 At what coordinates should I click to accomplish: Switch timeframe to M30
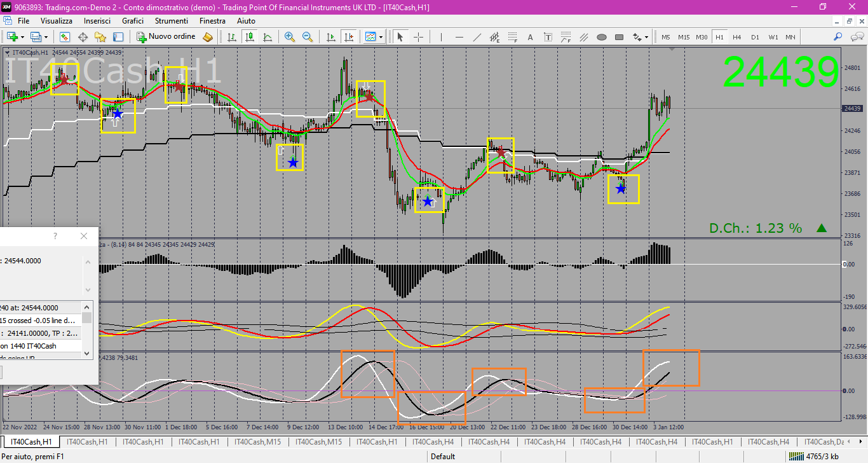click(x=702, y=37)
